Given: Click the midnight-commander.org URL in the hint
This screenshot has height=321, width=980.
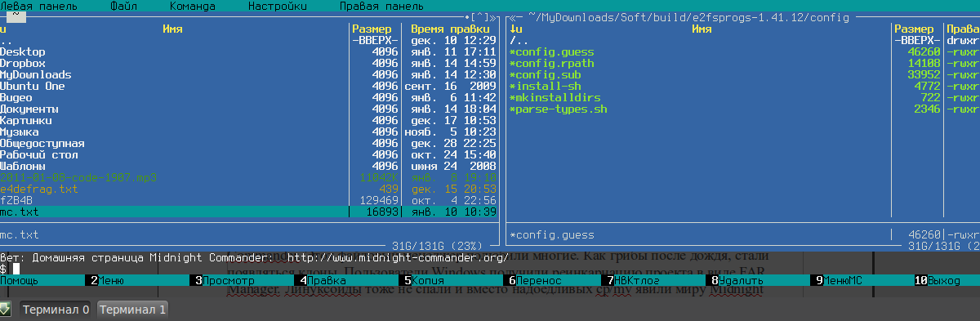Looking at the screenshot, I should (x=398, y=257).
